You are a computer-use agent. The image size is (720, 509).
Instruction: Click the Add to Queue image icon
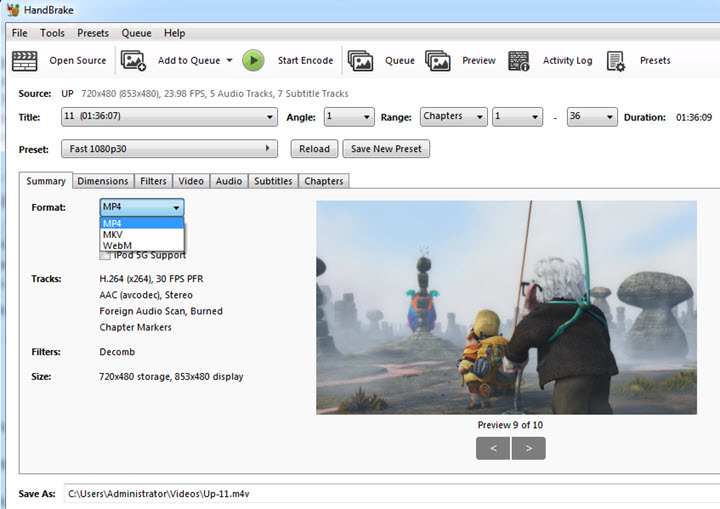coord(133,61)
